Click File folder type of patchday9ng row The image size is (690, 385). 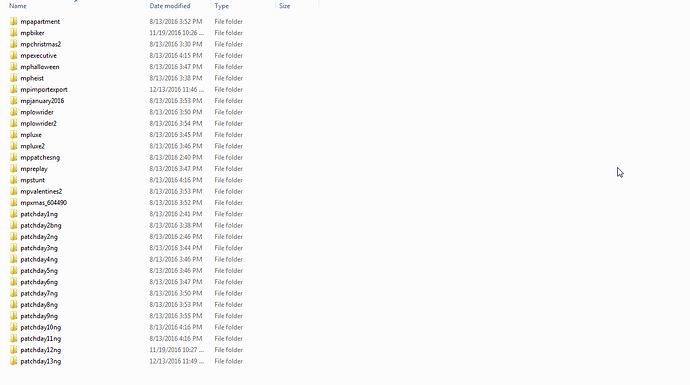[x=228, y=316]
